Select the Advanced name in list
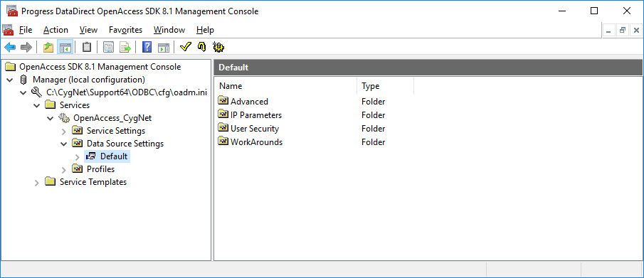 (x=249, y=102)
